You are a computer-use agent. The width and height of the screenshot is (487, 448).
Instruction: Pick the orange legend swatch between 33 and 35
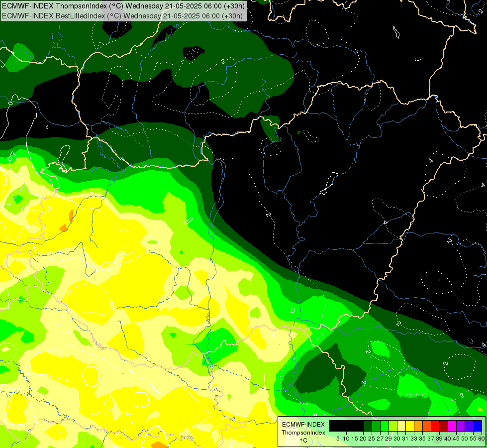tap(418, 426)
